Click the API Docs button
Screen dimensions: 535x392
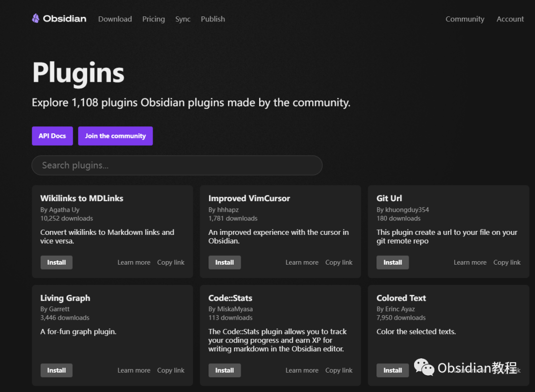pos(52,136)
